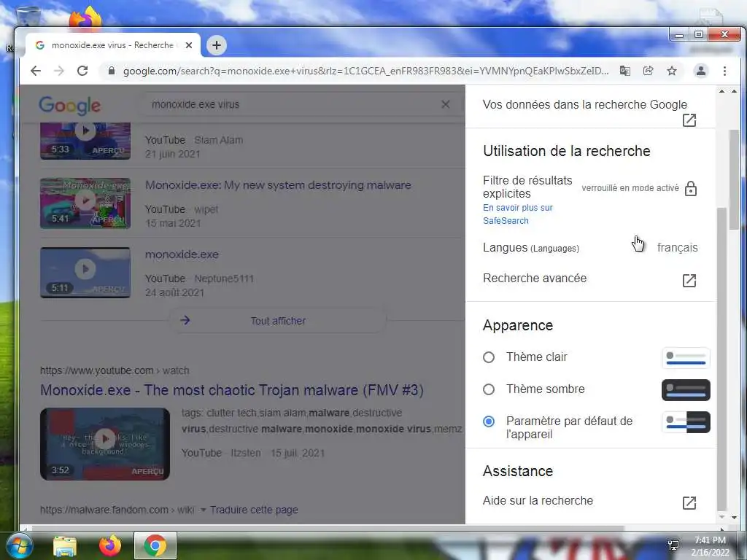Image resolution: width=747 pixels, height=560 pixels.
Task: Click the share page icon in the address bar
Action: pos(648,71)
